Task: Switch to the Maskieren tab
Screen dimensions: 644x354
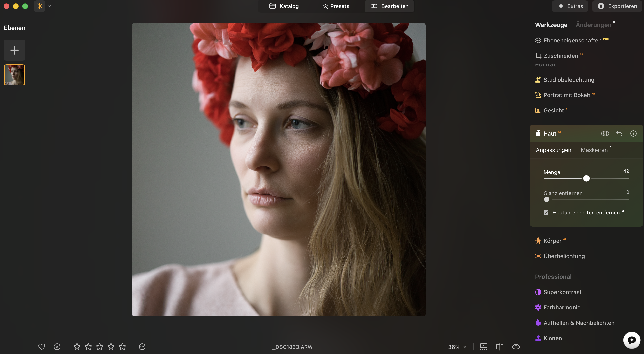Action: pyautogui.click(x=595, y=150)
